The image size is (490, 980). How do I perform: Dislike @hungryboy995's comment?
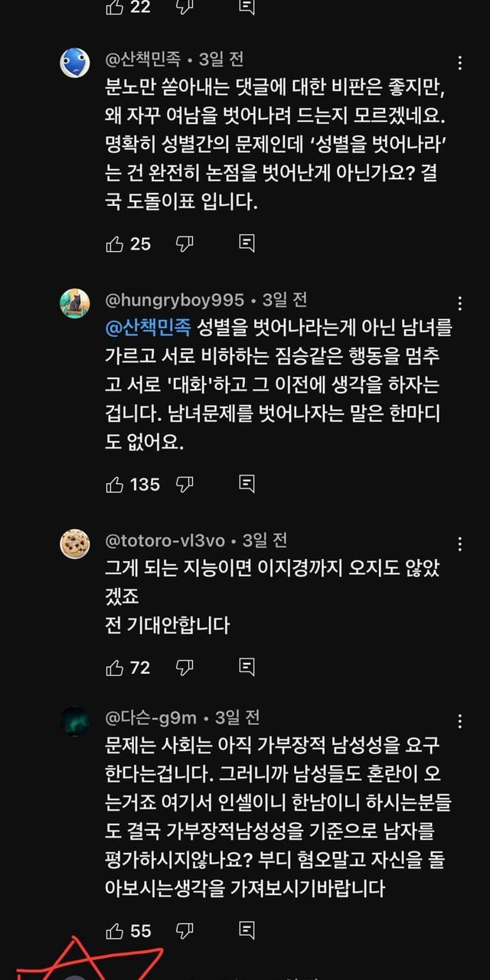[185, 484]
